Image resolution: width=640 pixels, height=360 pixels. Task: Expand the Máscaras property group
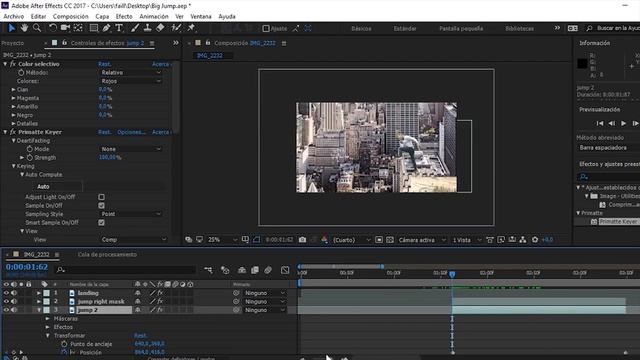tap(47, 318)
